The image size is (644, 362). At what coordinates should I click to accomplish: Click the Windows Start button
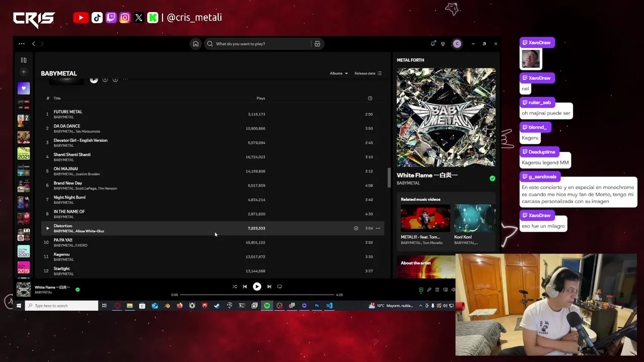[x=19, y=306]
